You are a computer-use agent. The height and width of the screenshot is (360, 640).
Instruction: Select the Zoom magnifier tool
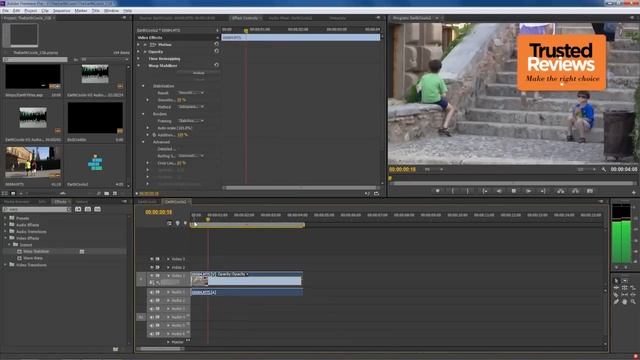tap(633, 302)
